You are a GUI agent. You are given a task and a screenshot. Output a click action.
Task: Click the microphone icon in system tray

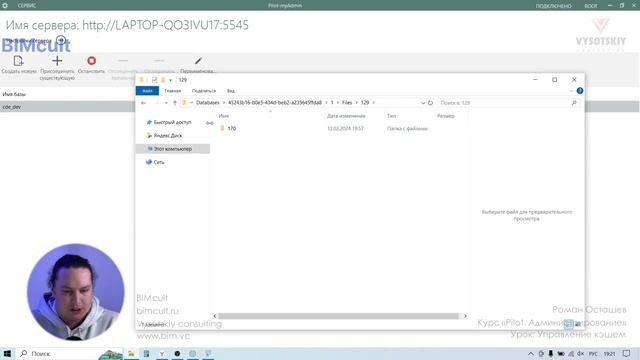551,353
